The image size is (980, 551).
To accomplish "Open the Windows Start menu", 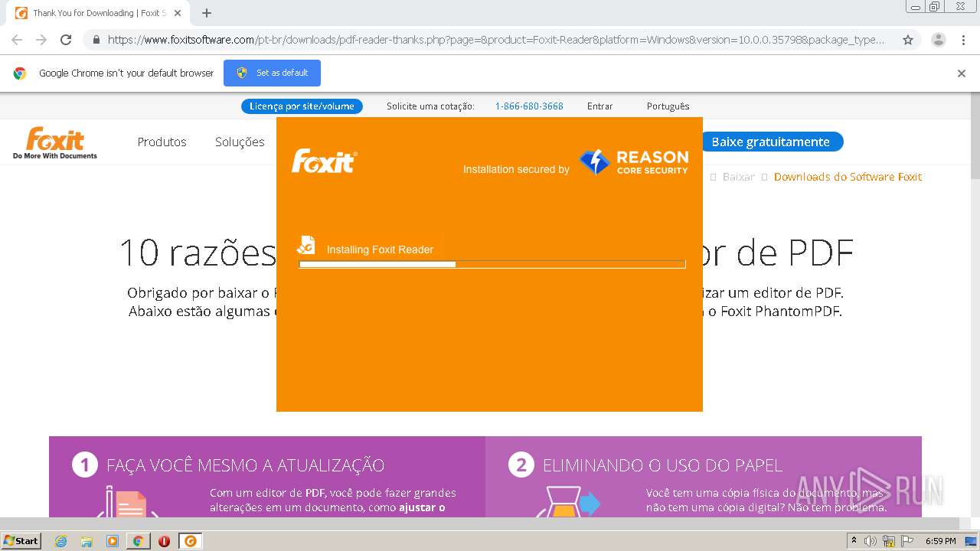I will [x=21, y=541].
